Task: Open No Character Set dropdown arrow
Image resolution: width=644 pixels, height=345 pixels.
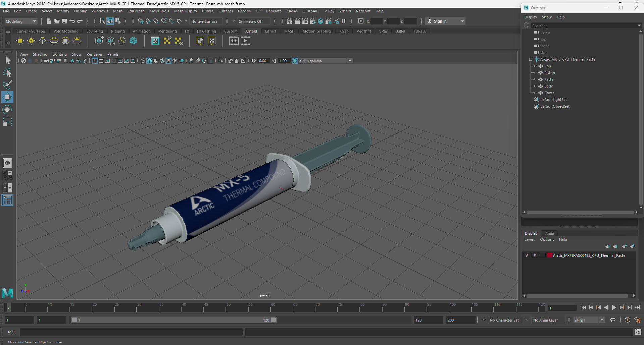Action: 484,320
